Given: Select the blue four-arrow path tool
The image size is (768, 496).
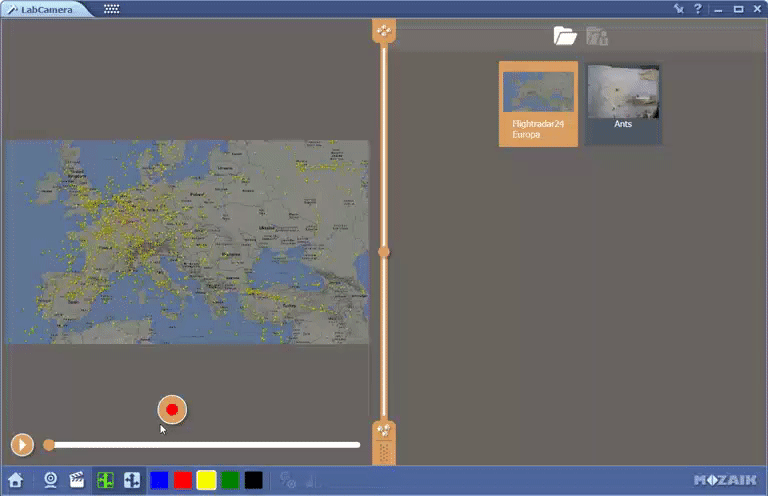Looking at the screenshot, I should 132,480.
